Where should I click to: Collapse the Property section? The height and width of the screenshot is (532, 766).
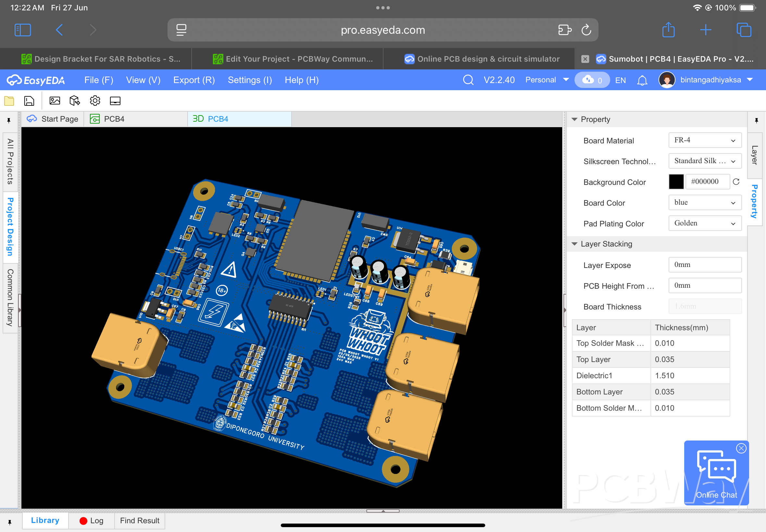(x=574, y=119)
